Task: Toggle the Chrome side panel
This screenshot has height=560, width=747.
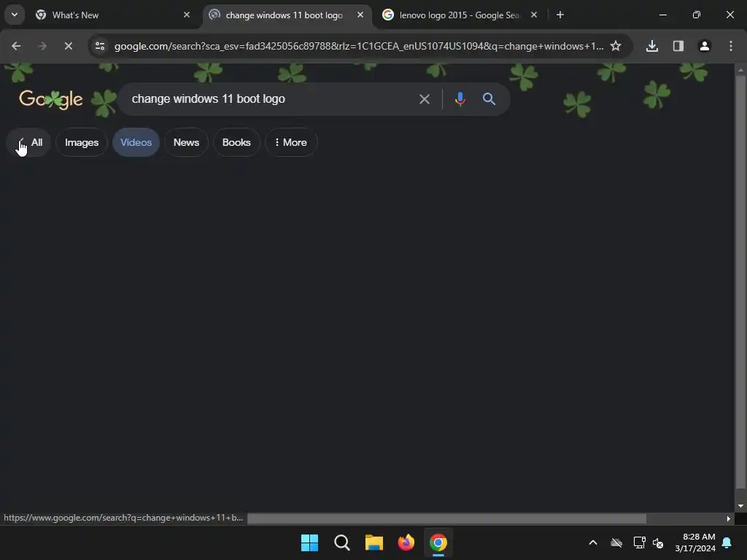Action: point(678,46)
